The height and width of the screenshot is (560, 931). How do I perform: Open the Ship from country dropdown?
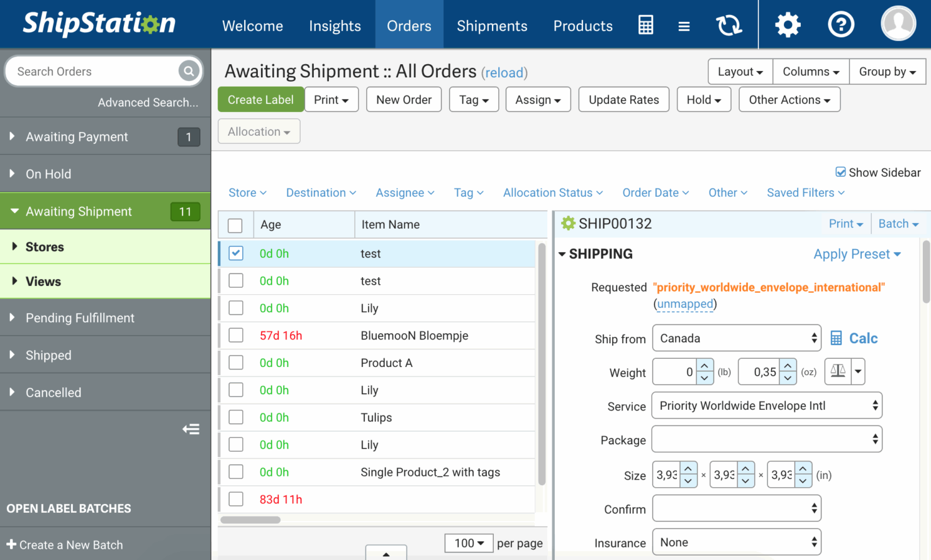pyautogui.click(x=737, y=338)
